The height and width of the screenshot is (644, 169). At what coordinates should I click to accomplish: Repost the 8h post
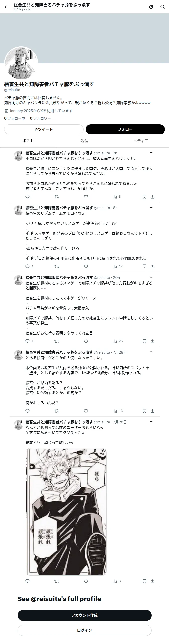[57, 266]
